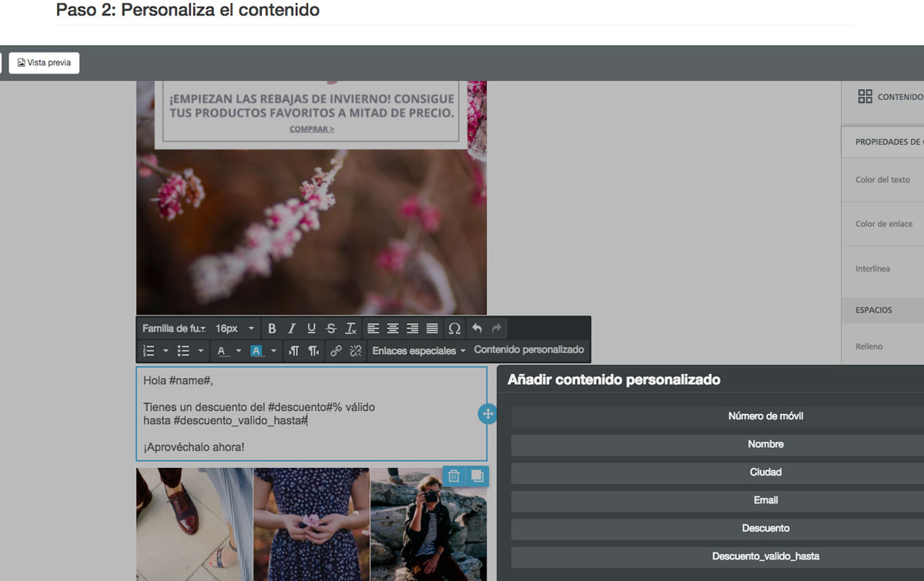Expand the Enlaces especiales dropdown

419,351
